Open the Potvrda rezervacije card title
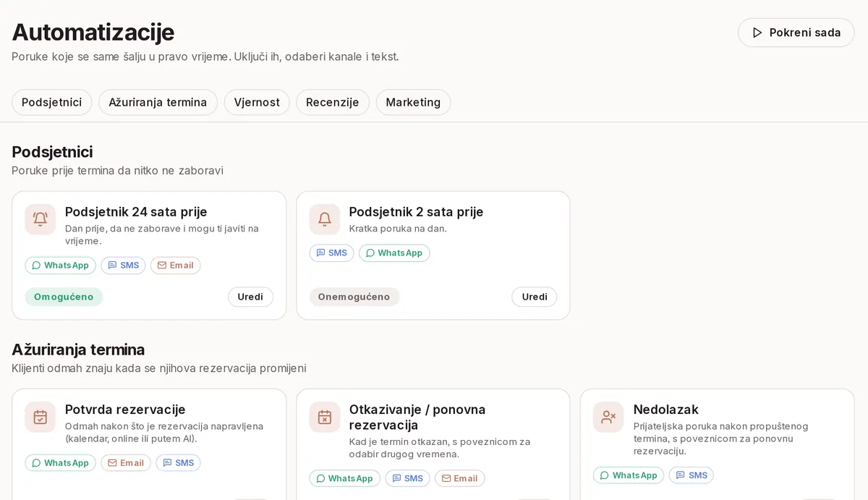 (125, 410)
